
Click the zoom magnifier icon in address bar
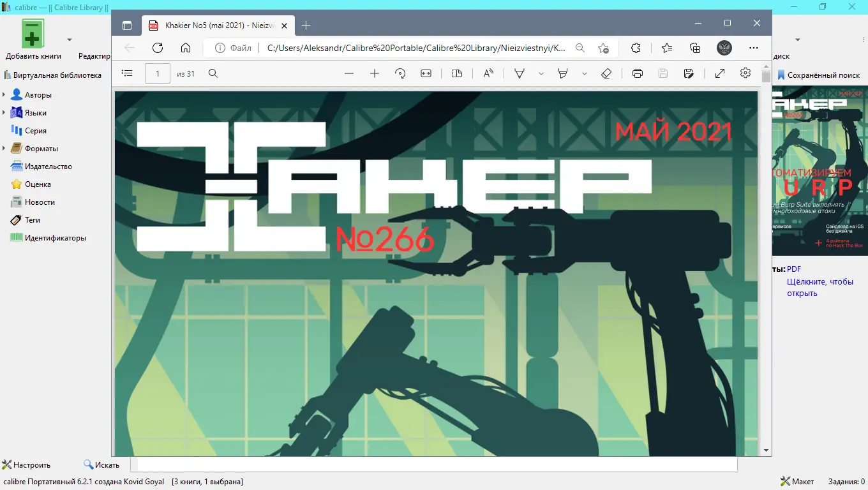point(580,48)
